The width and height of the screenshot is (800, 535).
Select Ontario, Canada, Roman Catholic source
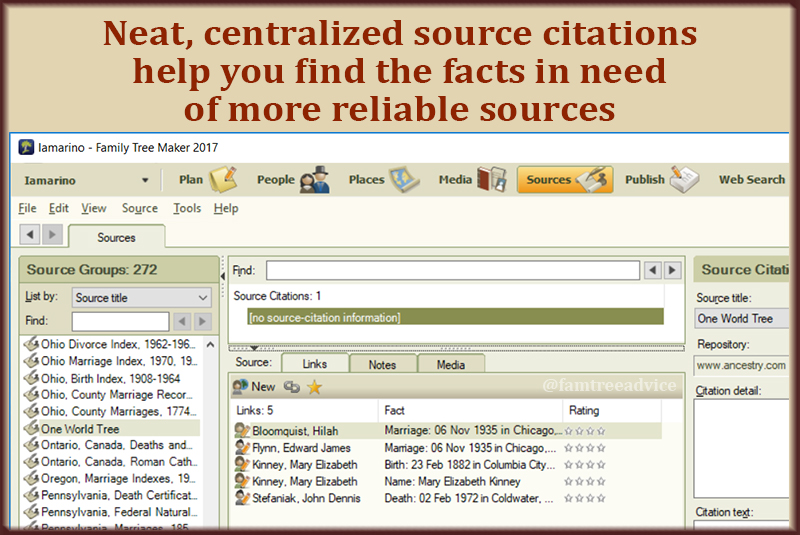[x=110, y=462]
